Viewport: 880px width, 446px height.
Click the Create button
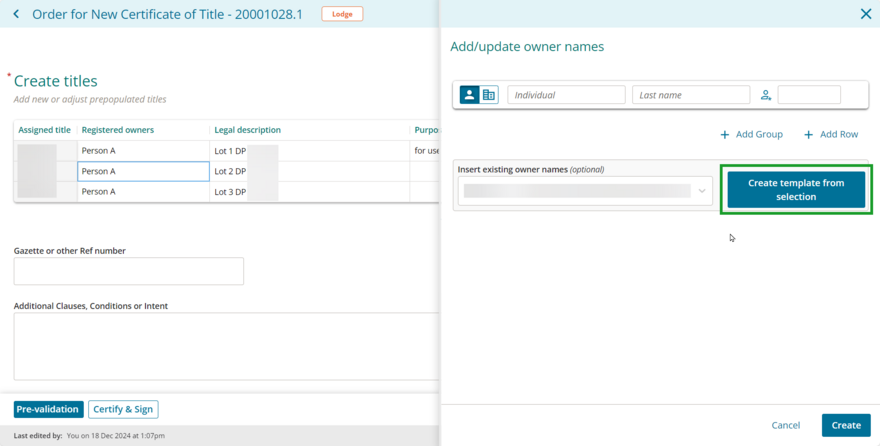tap(846, 425)
